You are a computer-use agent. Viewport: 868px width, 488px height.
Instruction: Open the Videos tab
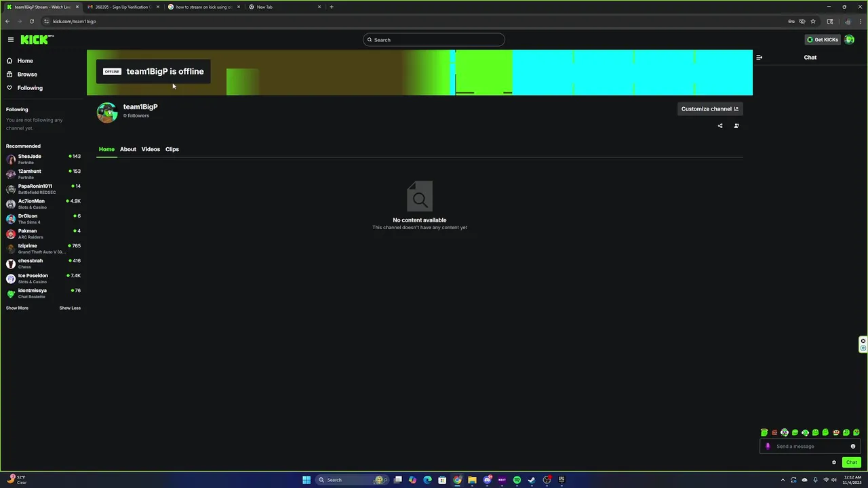point(151,149)
